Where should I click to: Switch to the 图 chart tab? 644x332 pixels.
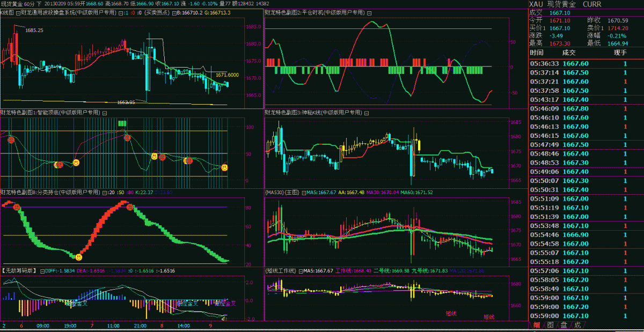pyautogui.click(x=550, y=325)
